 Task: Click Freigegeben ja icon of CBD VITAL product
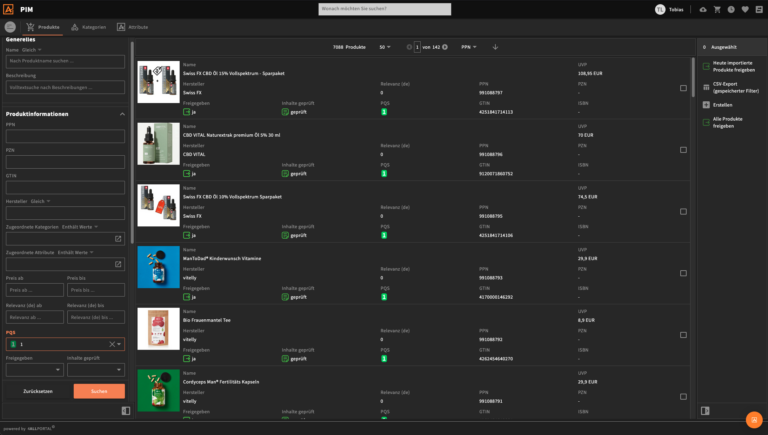[x=187, y=173]
